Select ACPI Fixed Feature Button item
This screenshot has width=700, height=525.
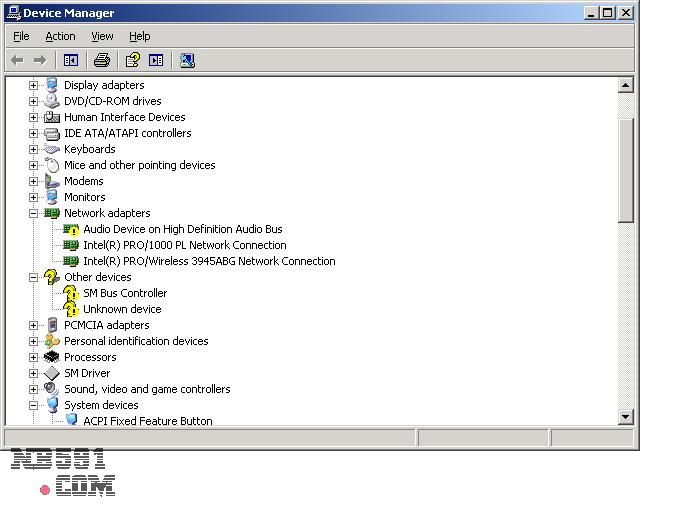[147, 421]
